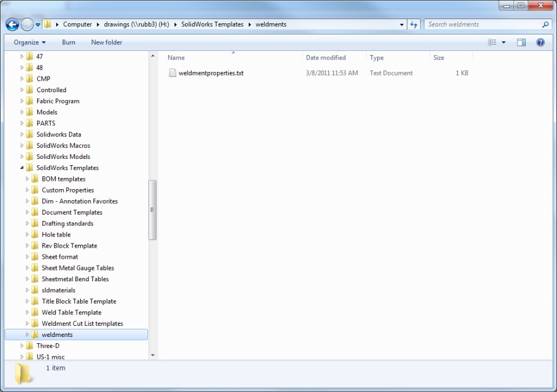557x392 pixels.
Task: Select the 48 folder in tree
Action: pyautogui.click(x=39, y=67)
